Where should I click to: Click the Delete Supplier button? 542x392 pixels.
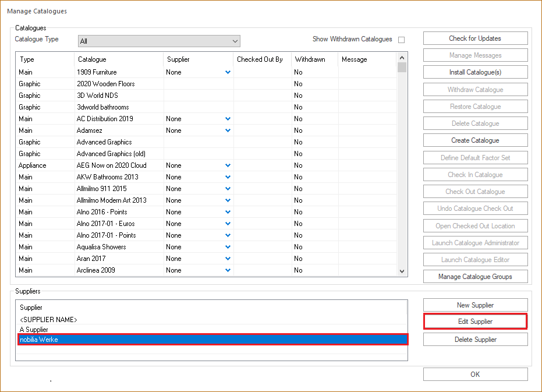click(x=475, y=340)
